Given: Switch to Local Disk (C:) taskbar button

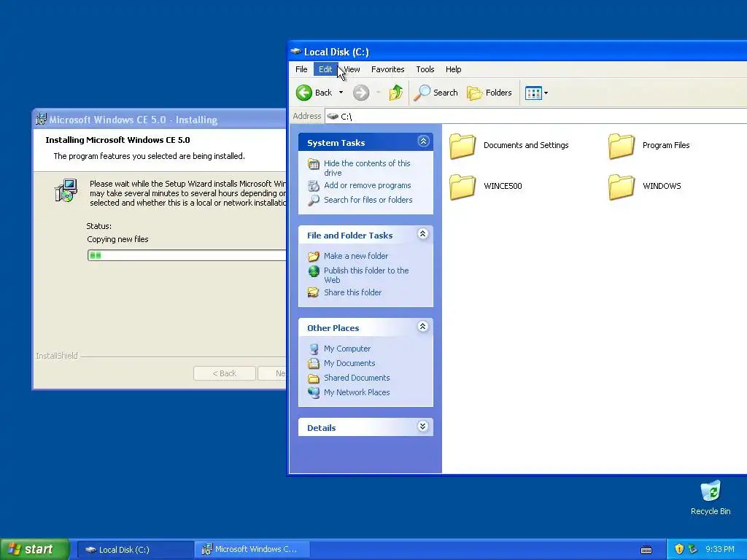Looking at the screenshot, I should click(135, 550).
